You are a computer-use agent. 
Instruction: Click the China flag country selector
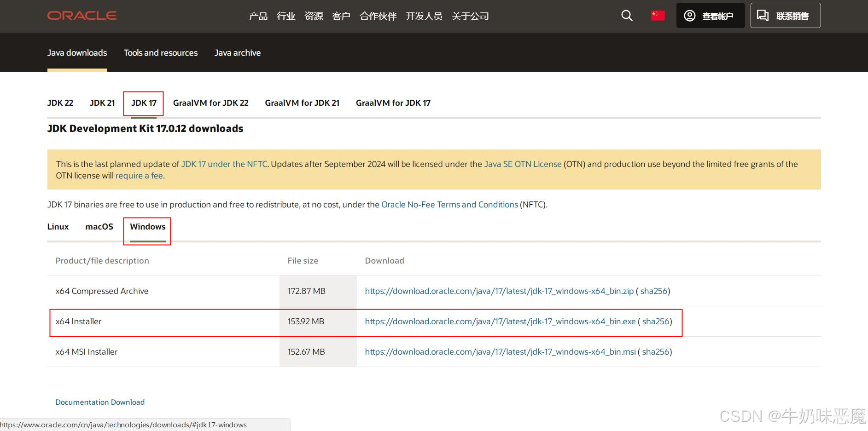[658, 16]
